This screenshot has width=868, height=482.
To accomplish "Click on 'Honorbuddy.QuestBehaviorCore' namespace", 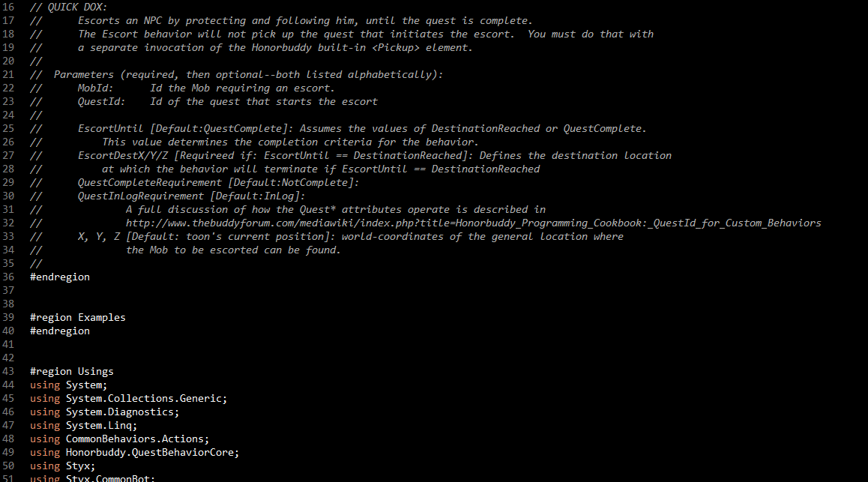I will pos(149,453).
